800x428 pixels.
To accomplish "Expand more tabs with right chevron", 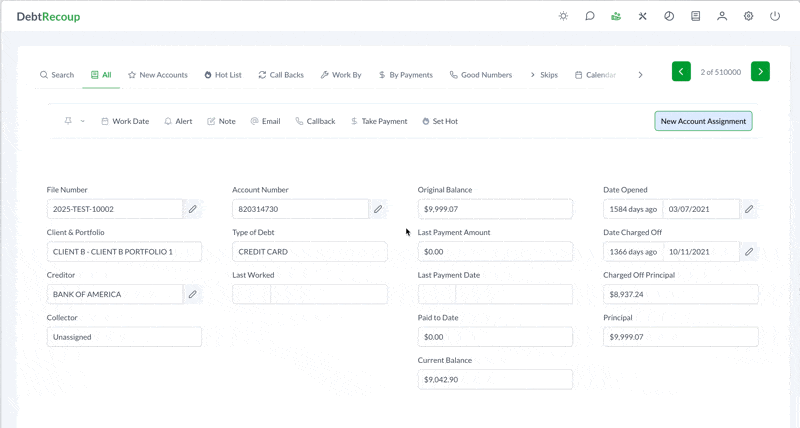I will point(640,75).
